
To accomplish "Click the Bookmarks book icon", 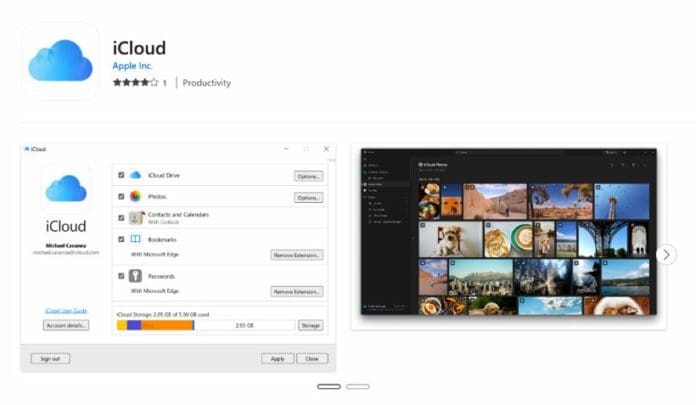I will coord(135,240).
